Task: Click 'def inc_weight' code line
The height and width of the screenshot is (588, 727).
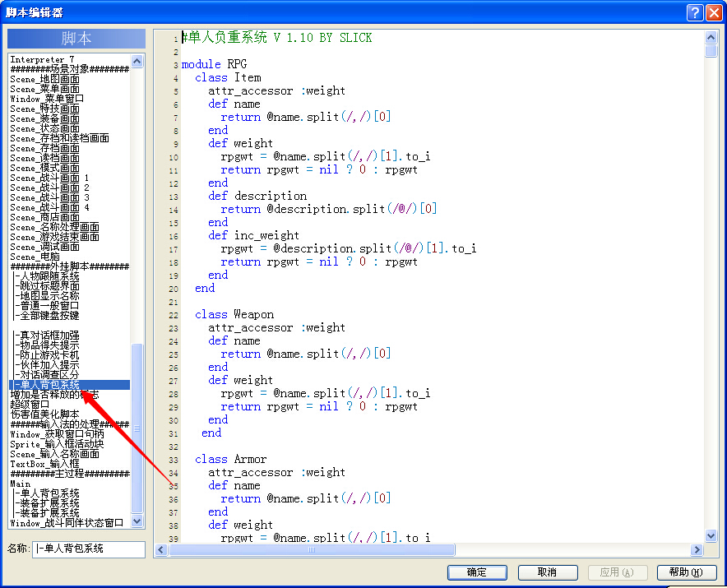Action: tap(253, 235)
